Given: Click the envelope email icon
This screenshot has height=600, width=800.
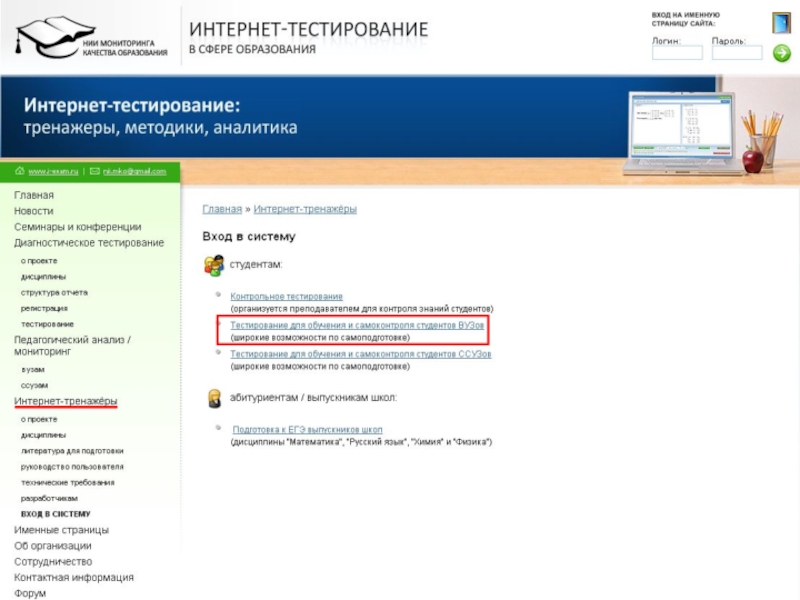Looking at the screenshot, I should tap(94, 171).
